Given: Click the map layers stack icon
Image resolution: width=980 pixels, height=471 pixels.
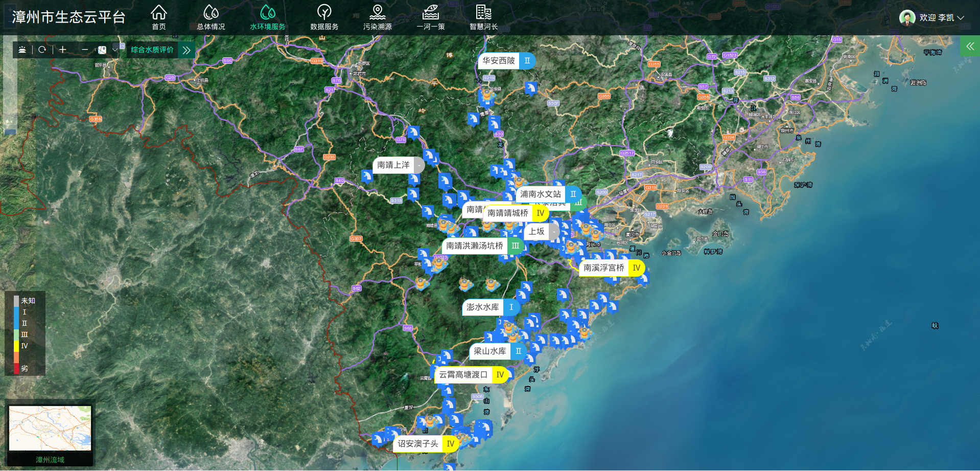Looking at the screenshot, I should [22, 50].
